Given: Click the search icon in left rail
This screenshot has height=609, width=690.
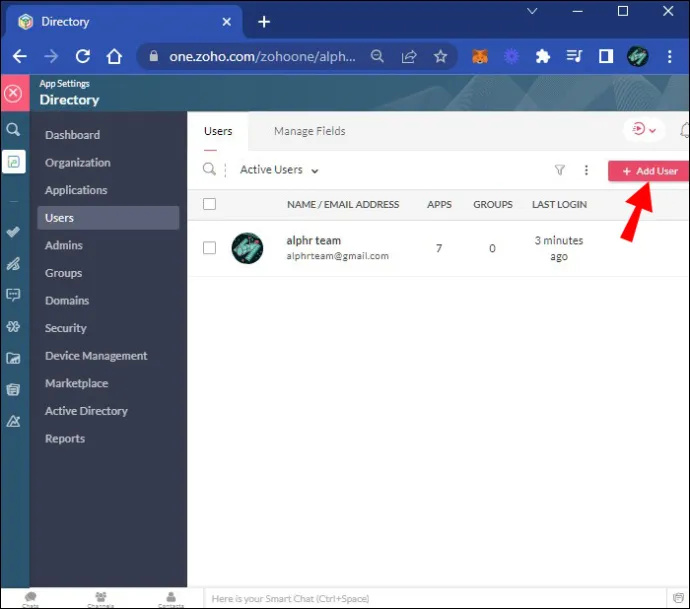Looking at the screenshot, I should click(x=13, y=130).
